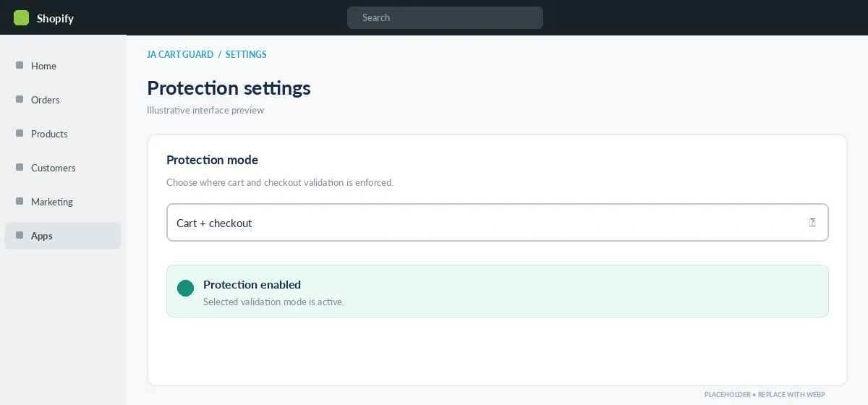This screenshot has height=405, width=868.
Task: Click the Products sidebar icon
Action: pyautogui.click(x=20, y=133)
